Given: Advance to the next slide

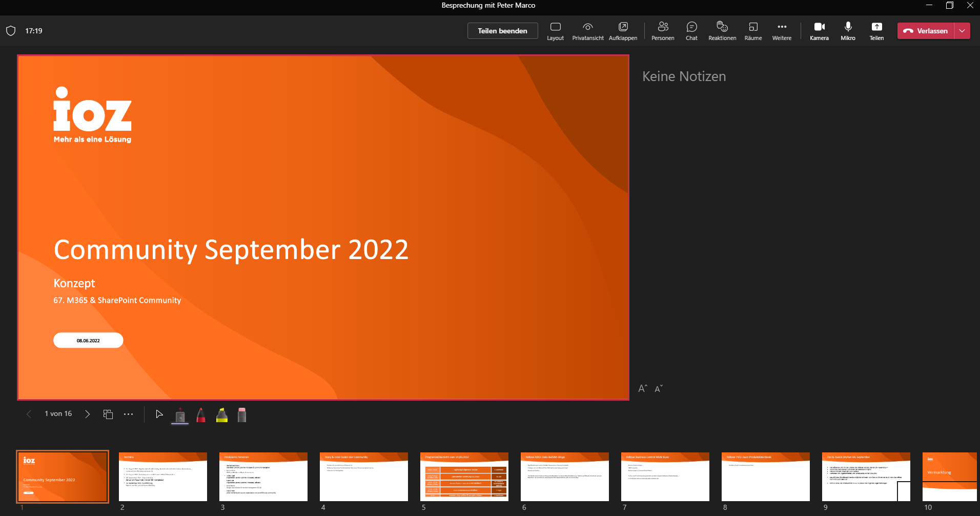Looking at the screenshot, I should coord(88,414).
